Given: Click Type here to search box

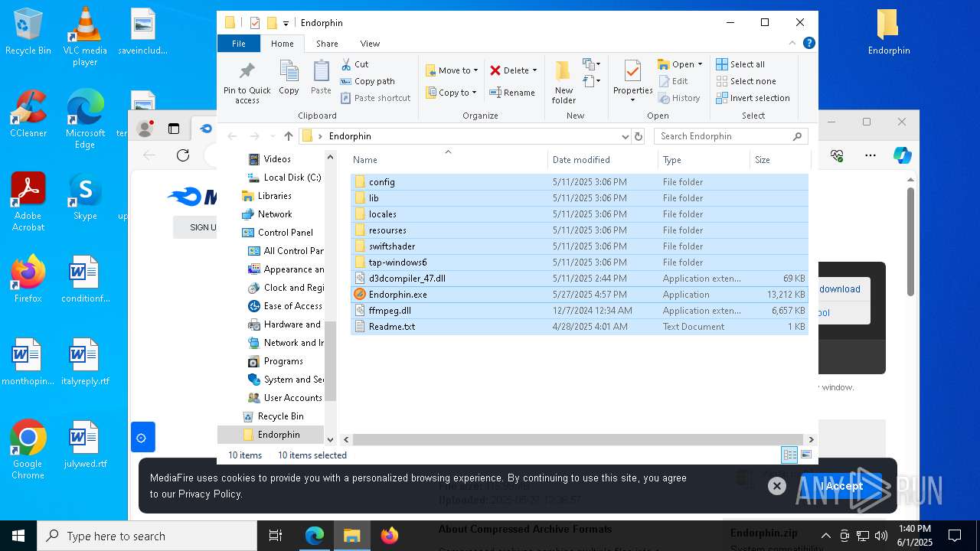Looking at the screenshot, I should (147, 536).
